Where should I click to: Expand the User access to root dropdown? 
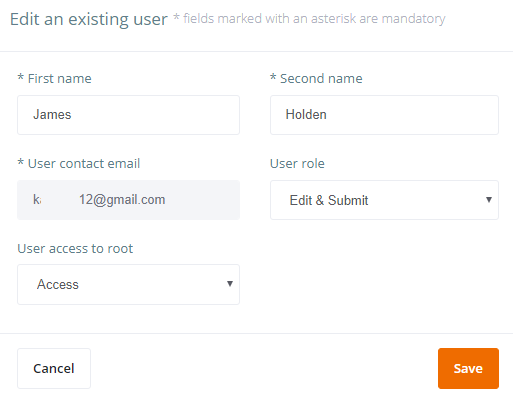(128, 284)
